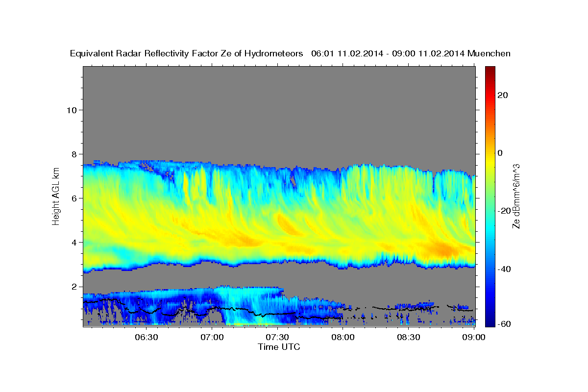Click the height tick label '8'
Viewport: 588px width, 392px height.
click(x=74, y=154)
